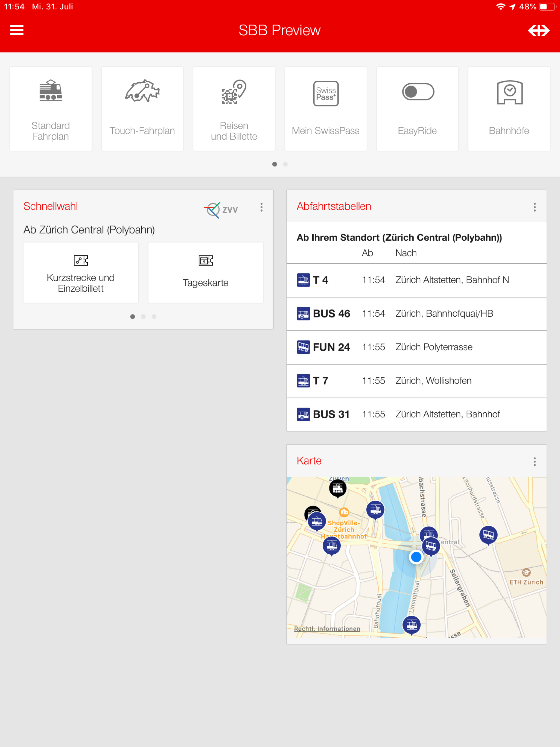
Task: Open Karte three-dot options menu
Action: pos(534,461)
